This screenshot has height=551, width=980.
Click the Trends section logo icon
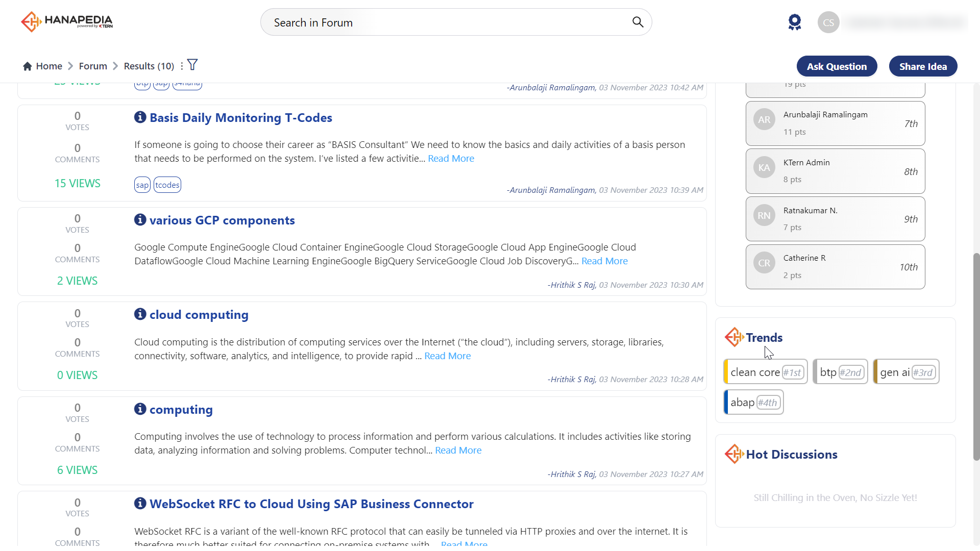pos(734,337)
